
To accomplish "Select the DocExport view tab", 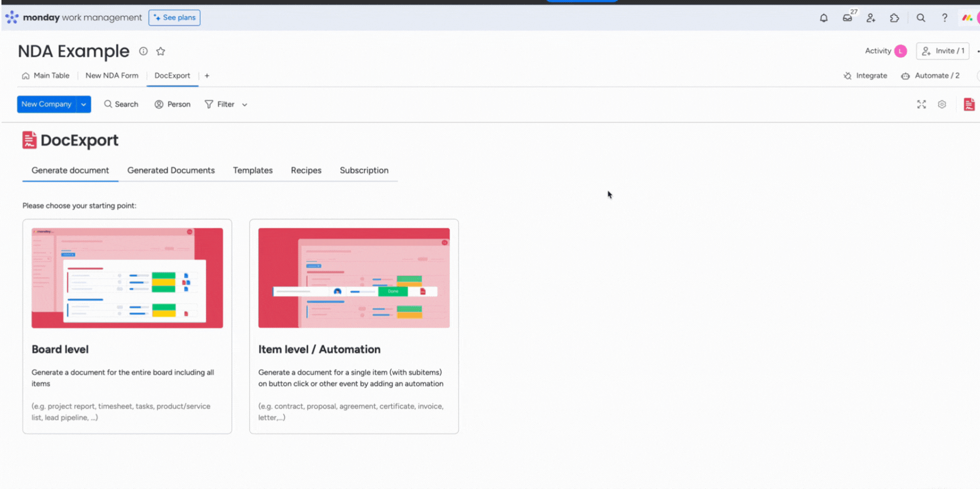I will [x=173, y=76].
